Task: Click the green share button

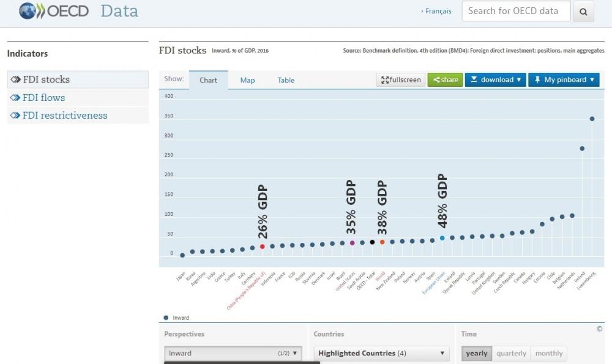Action: [x=445, y=80]
